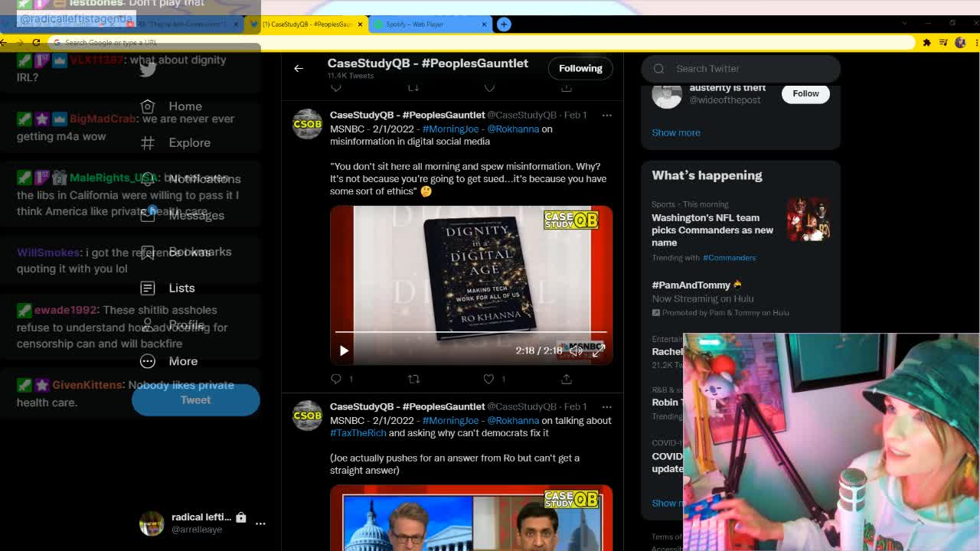This screenshot has width=980, height=551.
Task: Open Washington's NFL team Commanders trend
Action: pos(712,230)
